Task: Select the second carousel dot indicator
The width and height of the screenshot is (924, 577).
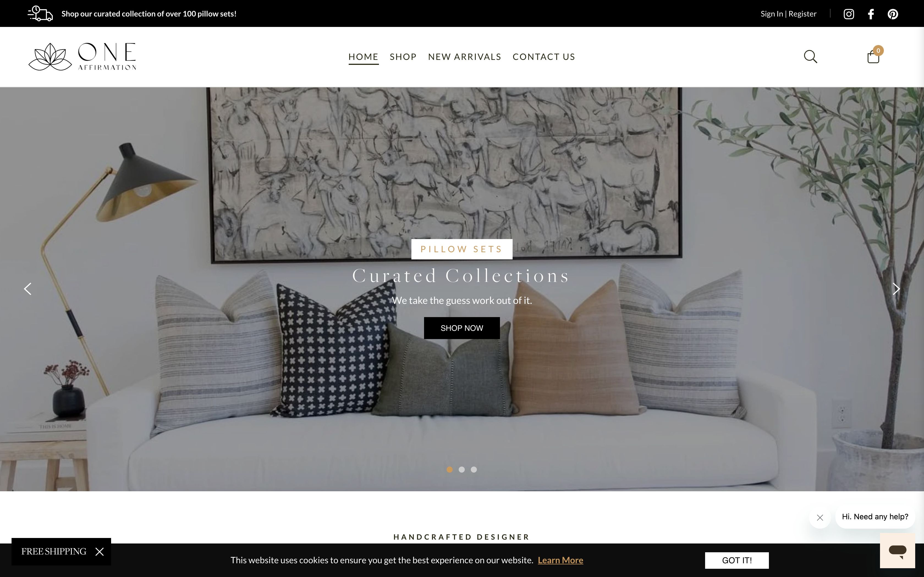Action: tap(462, 469)
